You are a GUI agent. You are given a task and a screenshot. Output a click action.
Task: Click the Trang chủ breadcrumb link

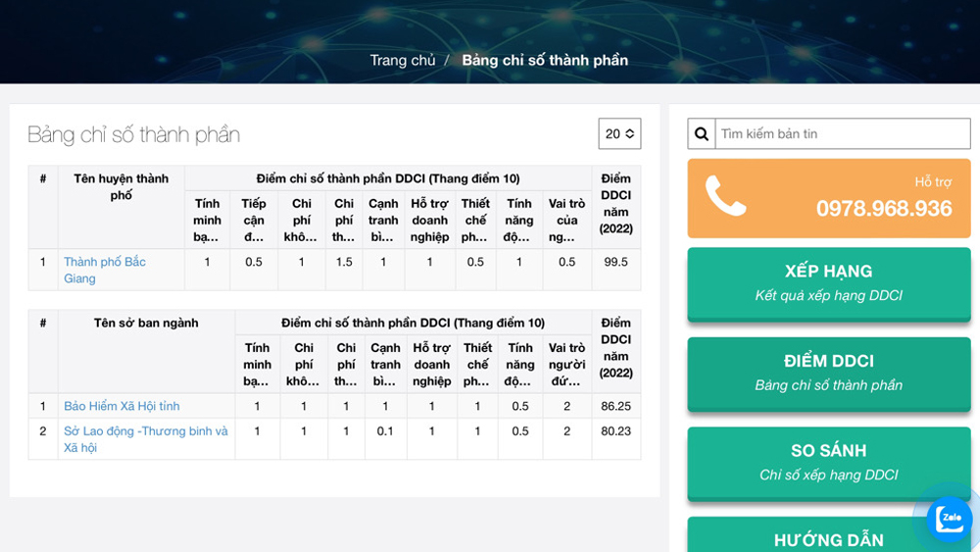click(x=402, y=61)
